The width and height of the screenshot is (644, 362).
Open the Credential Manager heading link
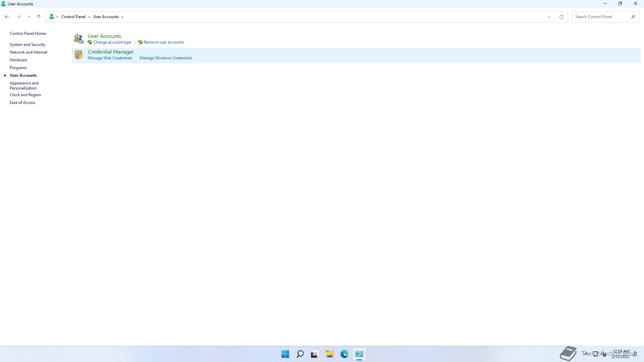pyautogui.click(x=111, y=52)
